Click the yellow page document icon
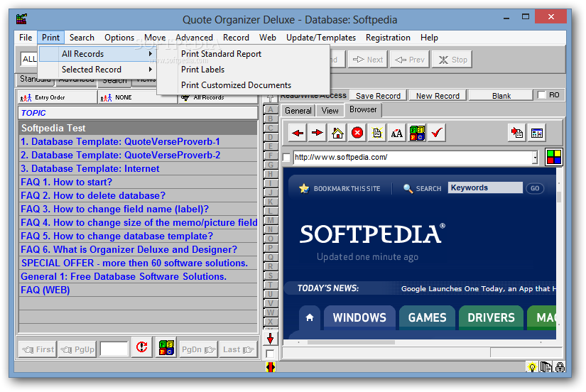The width and height of the screenshot is (586, 392). point(377,133)
